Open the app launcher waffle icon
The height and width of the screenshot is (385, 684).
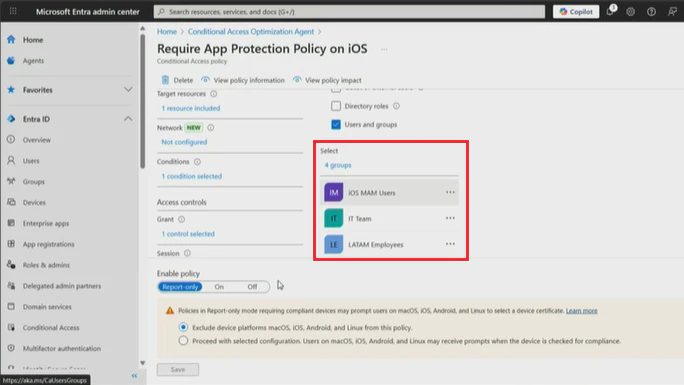click(13, 11)
